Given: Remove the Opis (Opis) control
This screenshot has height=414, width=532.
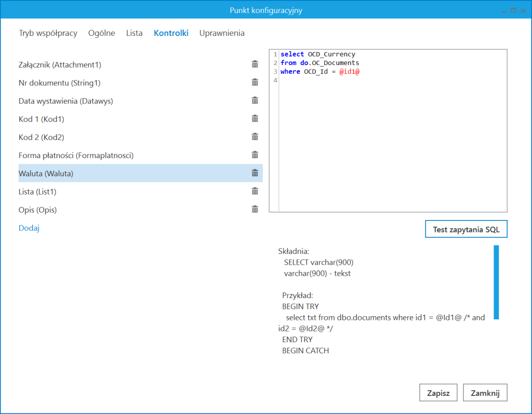Looking at the screenshot, I should click(255, 210).
